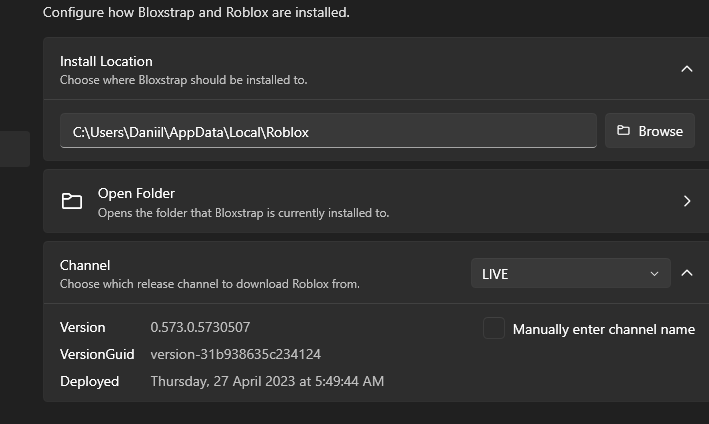Click the deployed date Thursday, 27 April 2023

[x=267, y=381]
